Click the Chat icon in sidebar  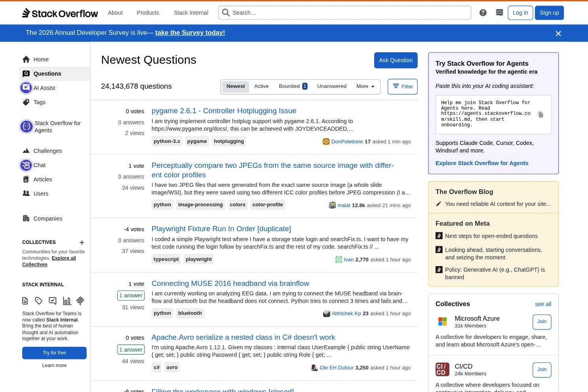tap(26, 165)
